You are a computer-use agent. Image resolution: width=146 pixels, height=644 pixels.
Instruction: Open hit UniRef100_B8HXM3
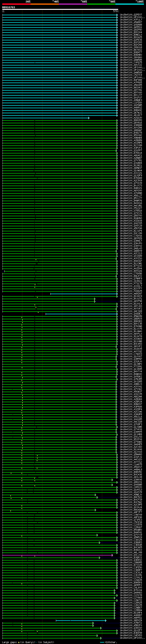pos(131,120)
